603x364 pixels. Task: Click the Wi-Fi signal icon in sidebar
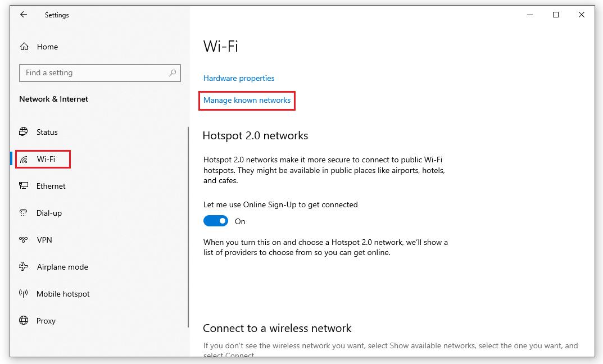click(x=24, y=159)
